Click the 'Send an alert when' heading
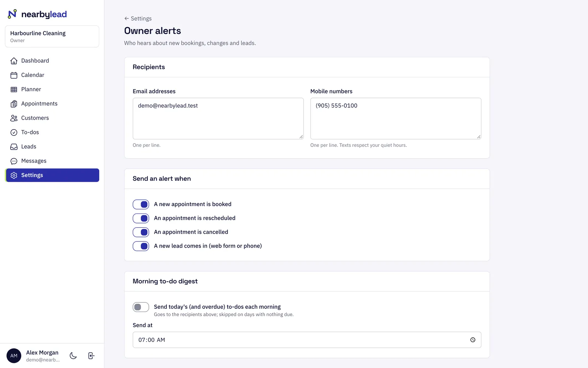Image resolution: width=588 pixels, height=368 pixels. tap(162, 179)
